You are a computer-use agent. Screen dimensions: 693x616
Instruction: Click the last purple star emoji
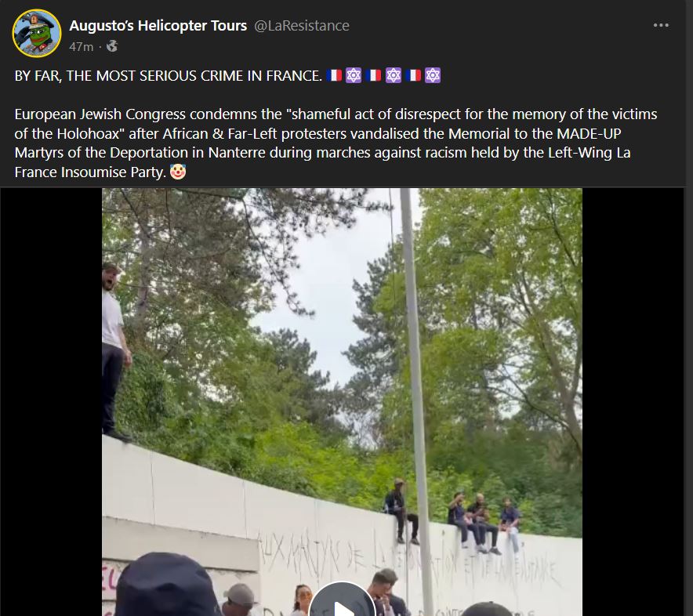(433, 75)
